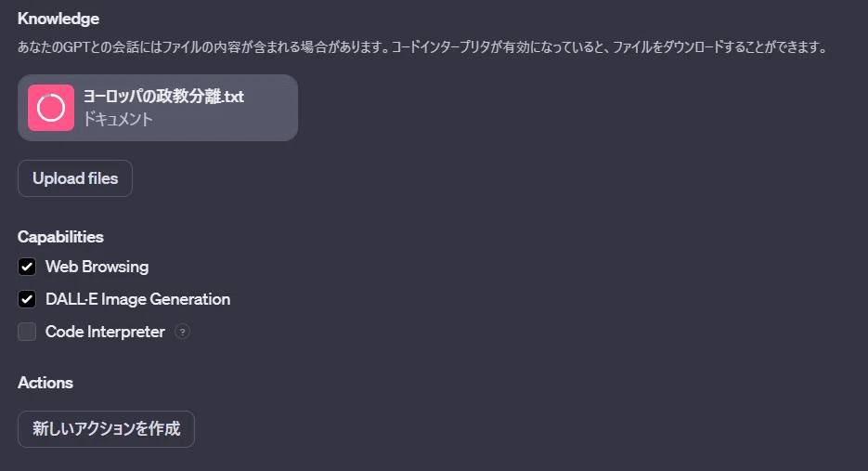Click the question mark help icon
Viewport: 868px width, 471px height.
pos(182,332)
